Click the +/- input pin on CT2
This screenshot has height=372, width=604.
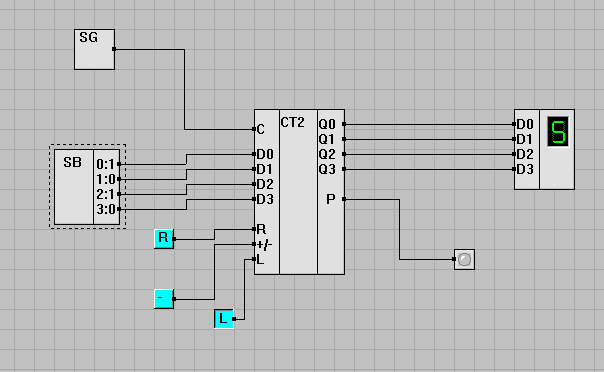[x=254, y=244]
